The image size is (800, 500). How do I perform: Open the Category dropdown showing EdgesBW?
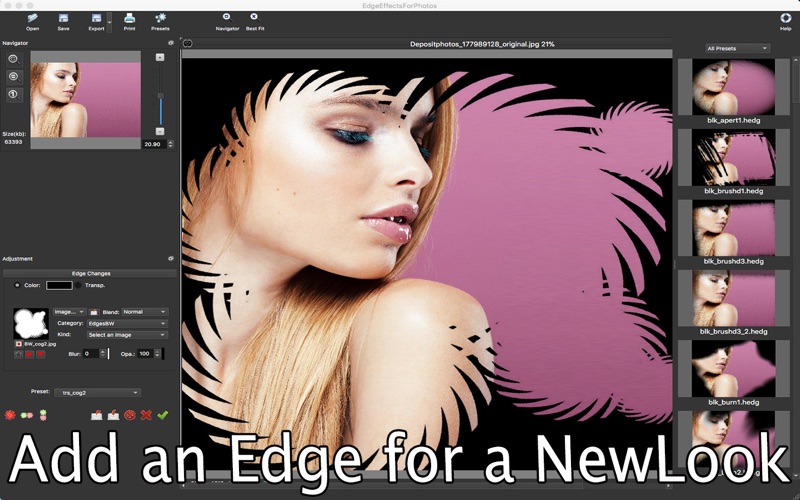click(x=127, y=323)
